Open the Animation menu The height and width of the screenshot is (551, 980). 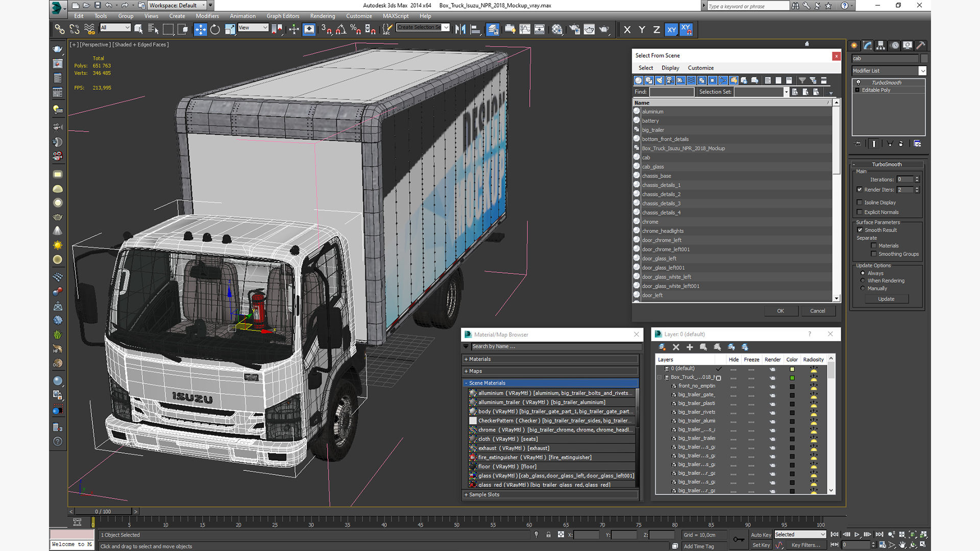click(242, 16)
